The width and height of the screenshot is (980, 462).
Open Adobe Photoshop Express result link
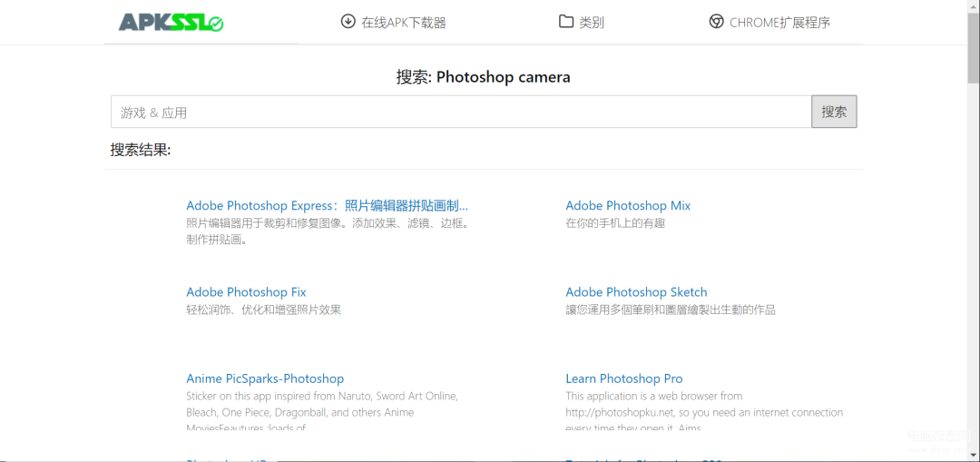click(x=327, y=206)
